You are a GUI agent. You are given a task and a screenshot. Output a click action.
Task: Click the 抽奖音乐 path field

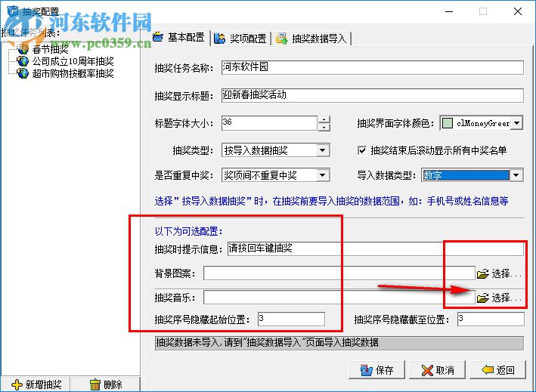tap(339, 298)
